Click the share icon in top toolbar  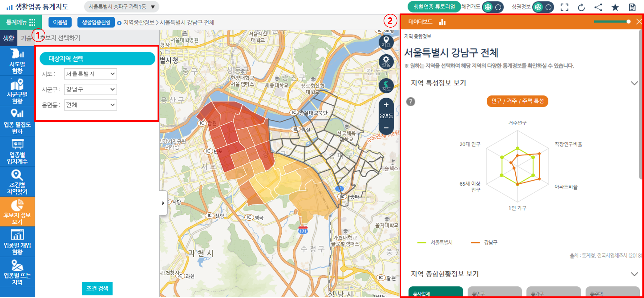pos(598,7)
